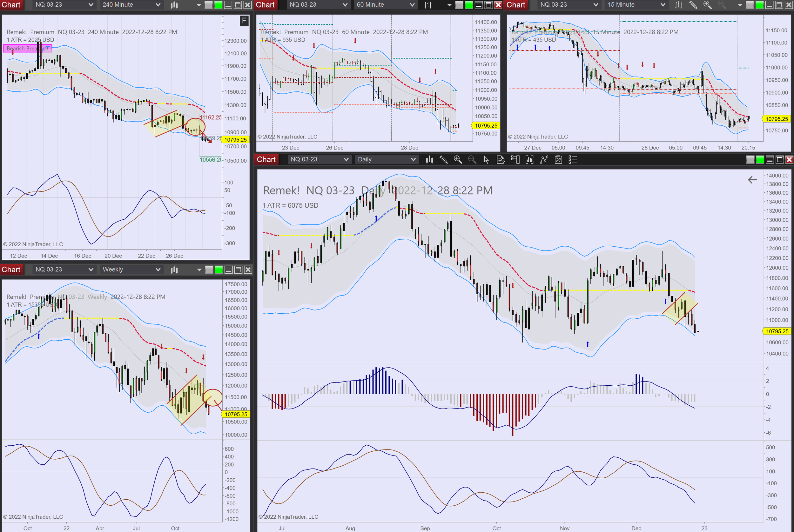Viewport: 794px width, 532px height.
Task: Click the Chart tab of 60 Minute window
Action: (x=265, y=5)
